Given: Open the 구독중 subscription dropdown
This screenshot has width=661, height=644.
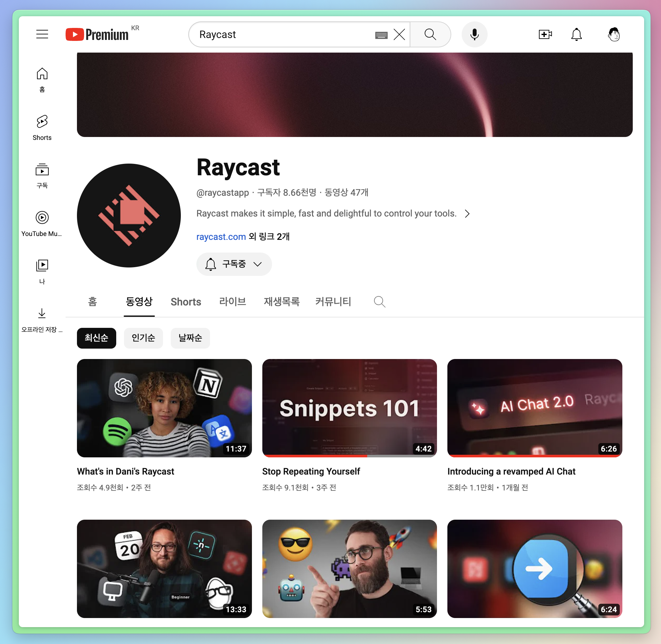Looking at the screenshot, I should click(234, 264).
